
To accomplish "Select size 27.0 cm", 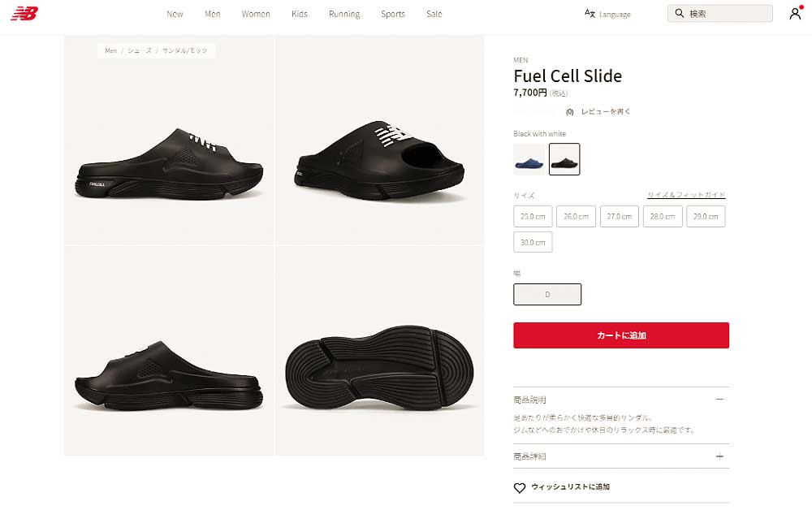I will tap(620, 217).
